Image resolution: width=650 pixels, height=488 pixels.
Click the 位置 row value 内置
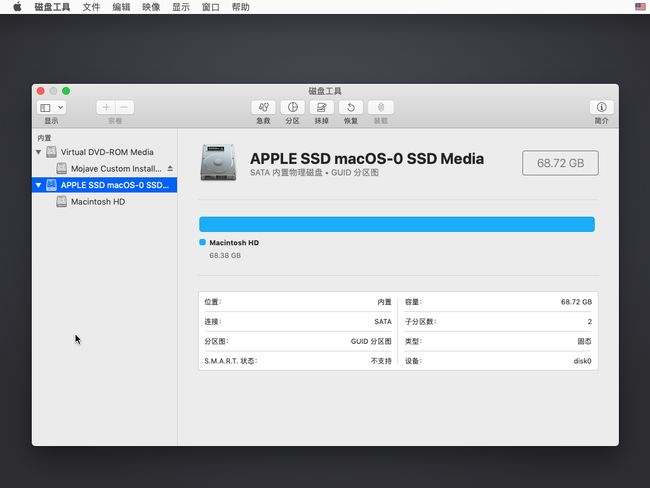click(x=384, y=302)
